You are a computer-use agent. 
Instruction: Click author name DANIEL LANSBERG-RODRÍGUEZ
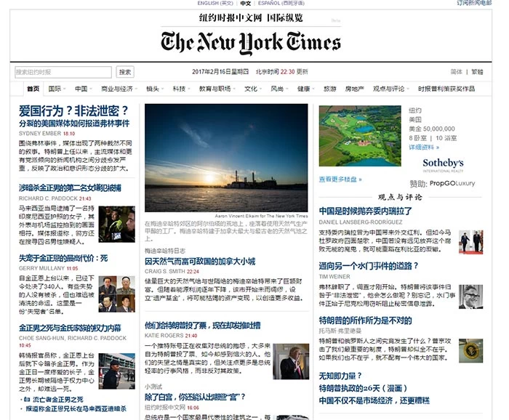361,222
